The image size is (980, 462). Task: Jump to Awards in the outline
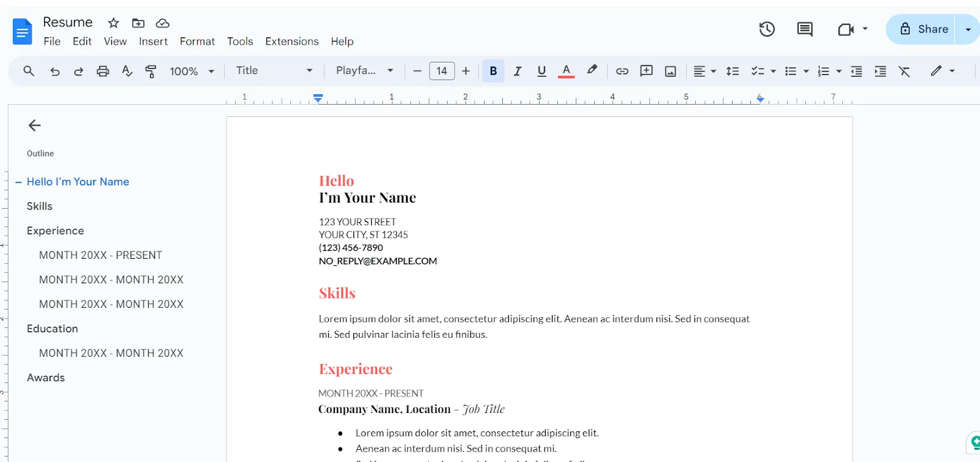pos(46,378)
